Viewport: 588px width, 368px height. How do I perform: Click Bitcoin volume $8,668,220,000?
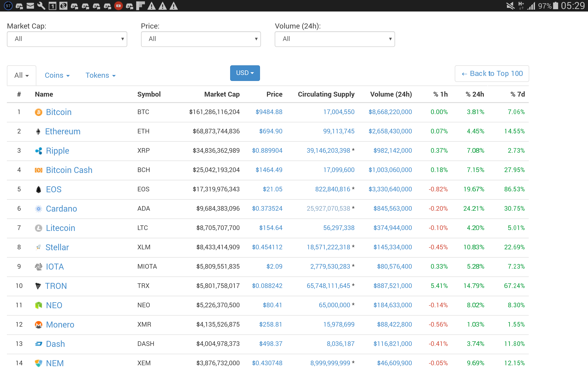click(x=390, y=112)
